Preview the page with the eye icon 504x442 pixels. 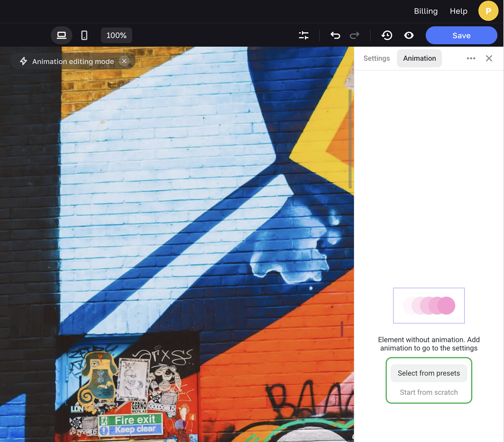(x=409, y=35)
